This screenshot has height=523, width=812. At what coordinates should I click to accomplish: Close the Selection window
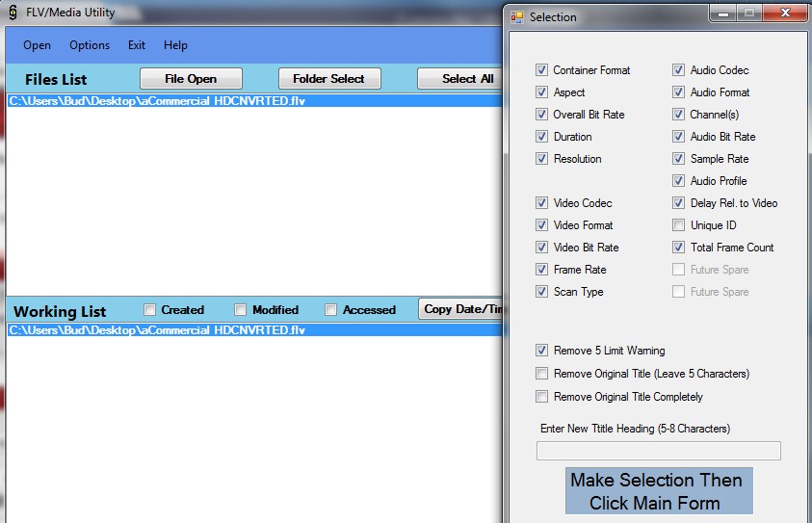pos(785,13)
